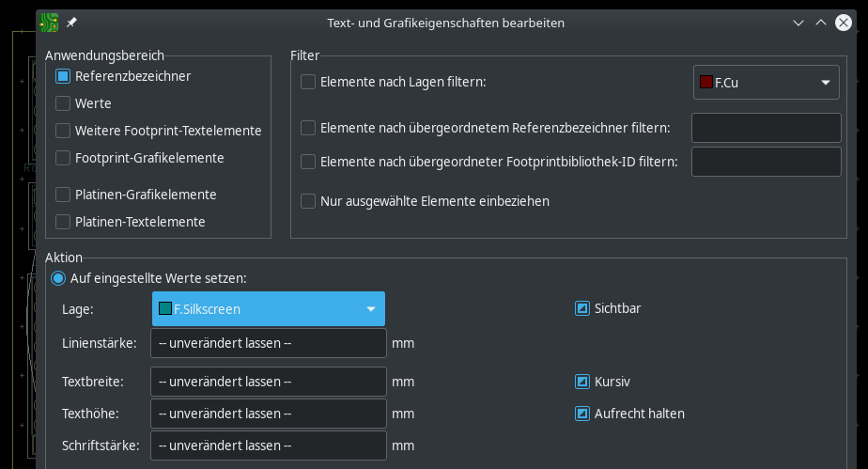The image size is (868, 469).
Task: Check Weitere Footprint-Textelemente
Action: tap(63, 131)
